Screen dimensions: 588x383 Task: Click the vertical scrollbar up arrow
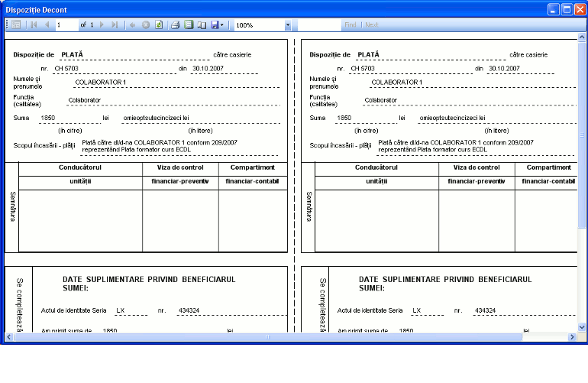click(x=582, y=37)
